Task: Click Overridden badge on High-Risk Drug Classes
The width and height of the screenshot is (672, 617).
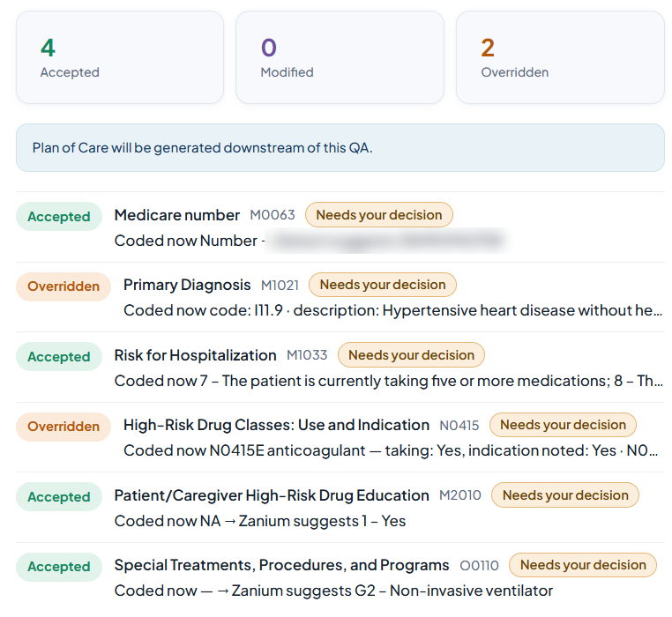Action: pos(63,427)
